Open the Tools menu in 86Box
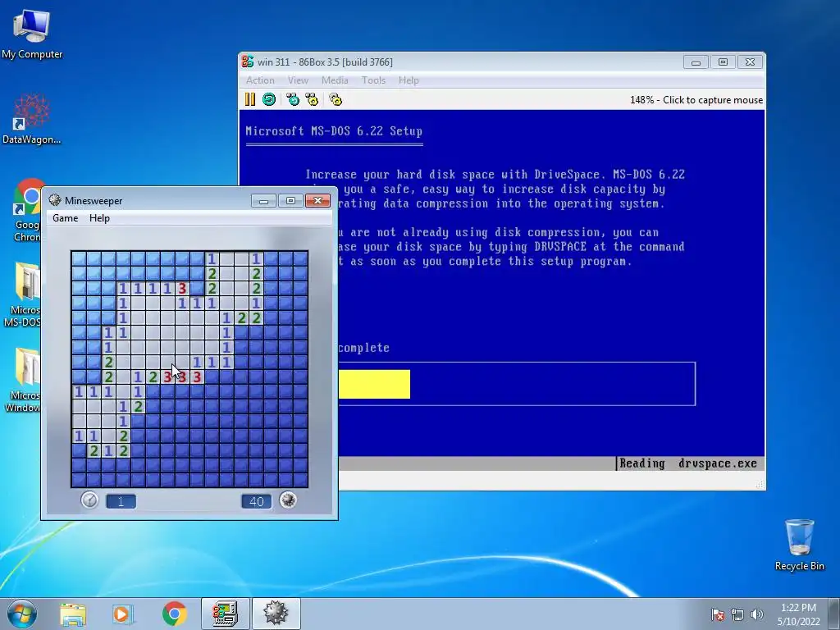The height and width of the screenshot is (630, 840). 373,80
